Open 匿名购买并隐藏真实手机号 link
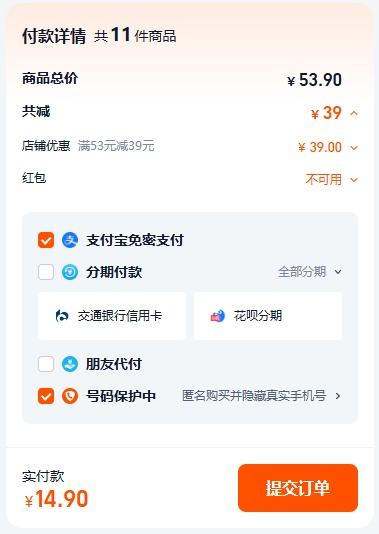Image resolution: width=379 pixels, height=534 pixels. coord(254,396)
